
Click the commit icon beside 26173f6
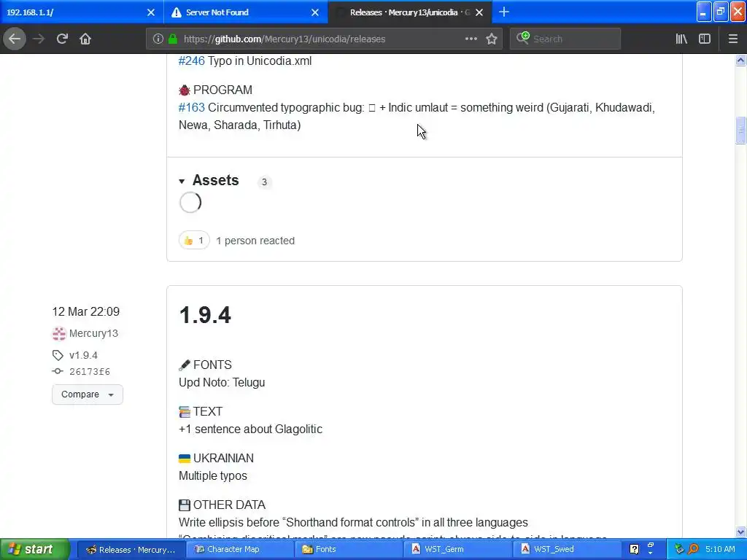tap(58, 371)
